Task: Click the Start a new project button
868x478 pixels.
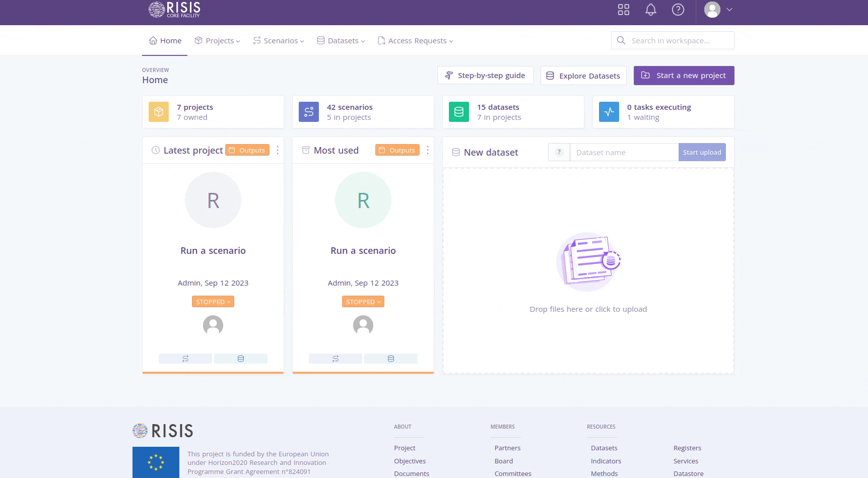Action: click(684, 76)
